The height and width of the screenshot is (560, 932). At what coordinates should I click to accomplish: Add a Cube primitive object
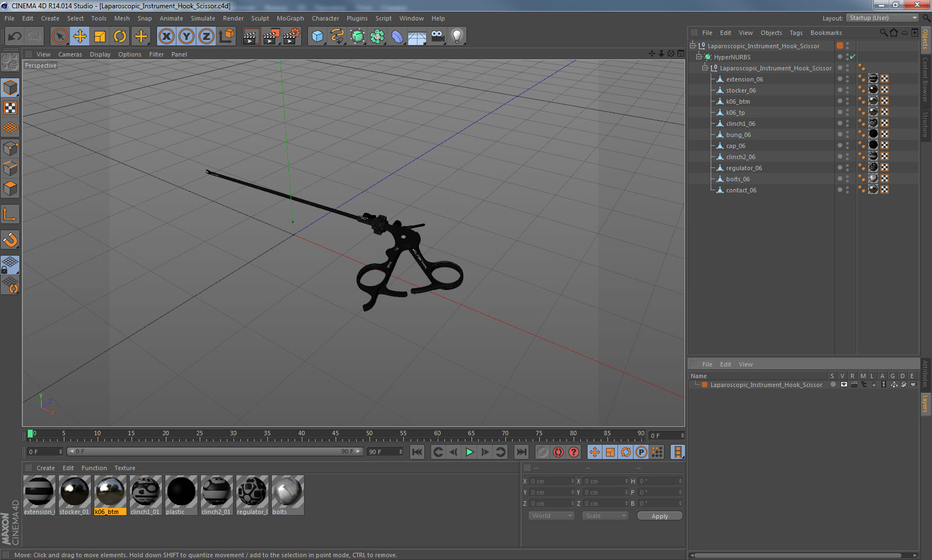317,37
